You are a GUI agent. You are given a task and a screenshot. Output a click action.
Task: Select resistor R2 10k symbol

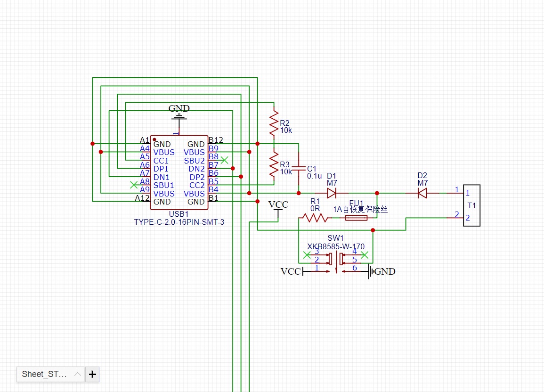(274, 123)
